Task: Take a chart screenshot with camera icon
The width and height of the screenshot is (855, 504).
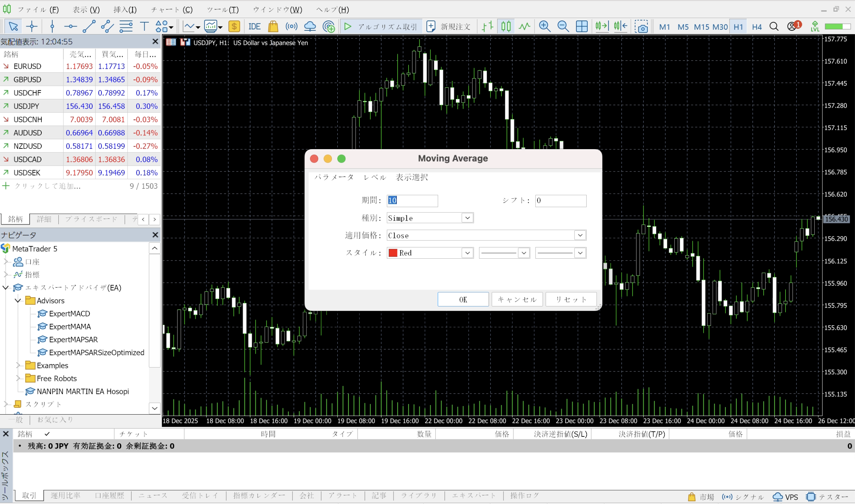Action: (641, 27)
